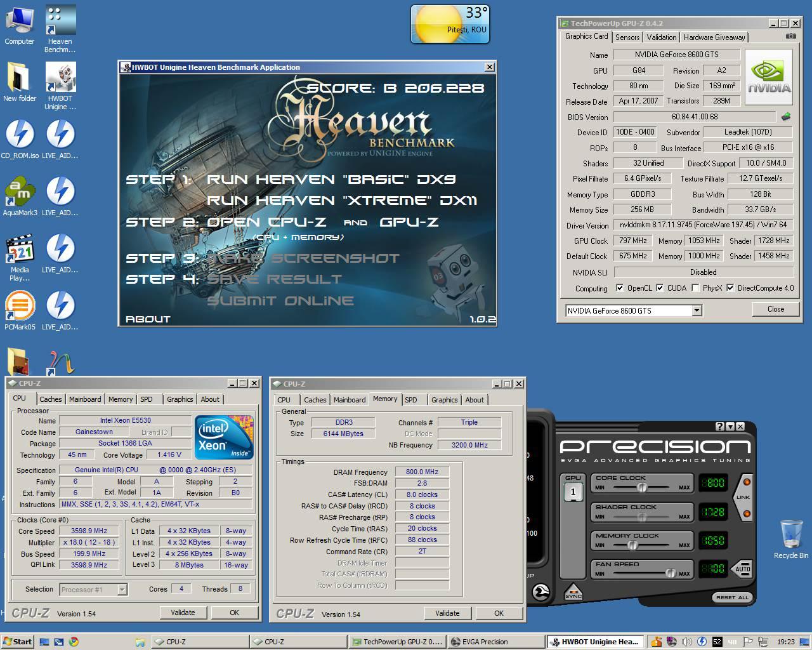Screen dimensions: 812x650
Task: Toggle AUTO fan speed in Precision
Action: [742, 569]
